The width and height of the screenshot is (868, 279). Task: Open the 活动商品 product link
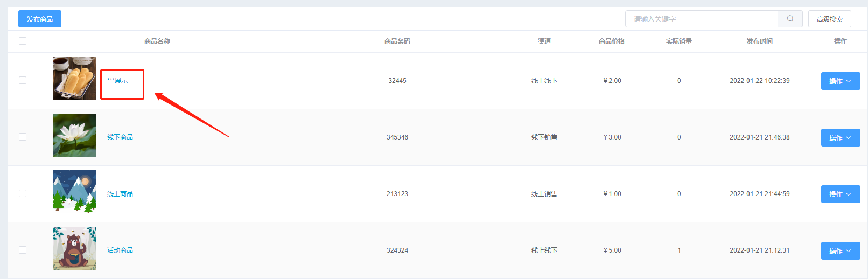point(120,250)
